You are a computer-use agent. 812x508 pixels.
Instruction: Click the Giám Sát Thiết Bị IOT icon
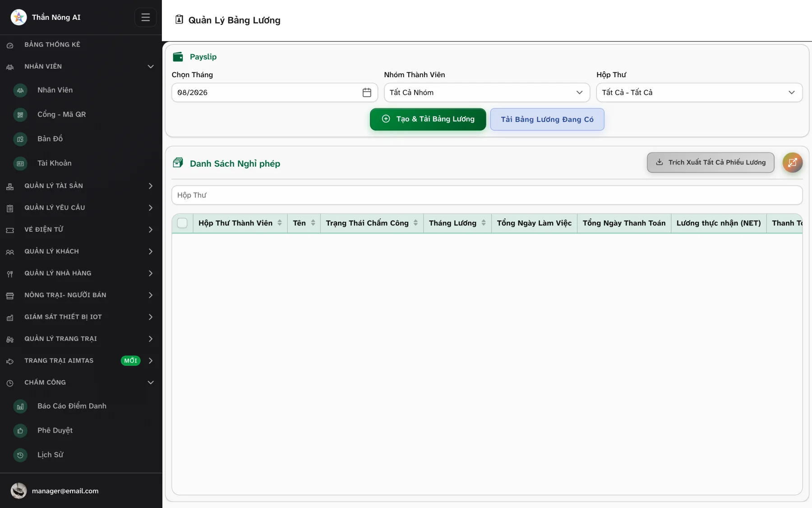pos(10,317)
